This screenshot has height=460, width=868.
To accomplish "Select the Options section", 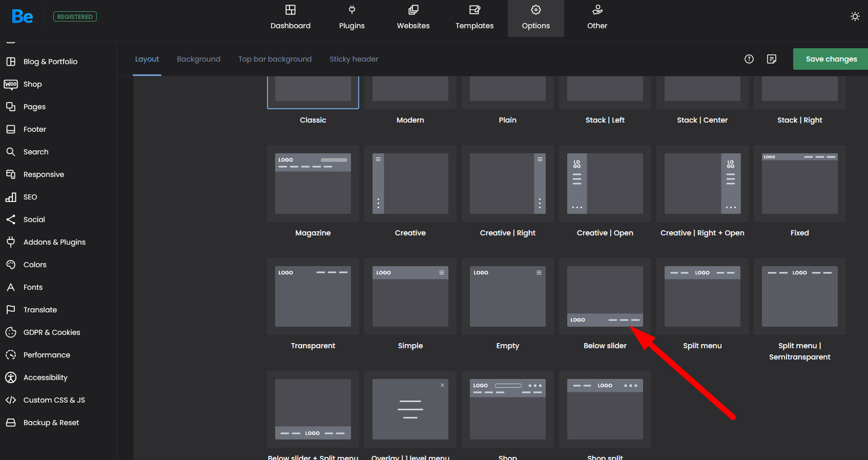I will click(536, 18).
